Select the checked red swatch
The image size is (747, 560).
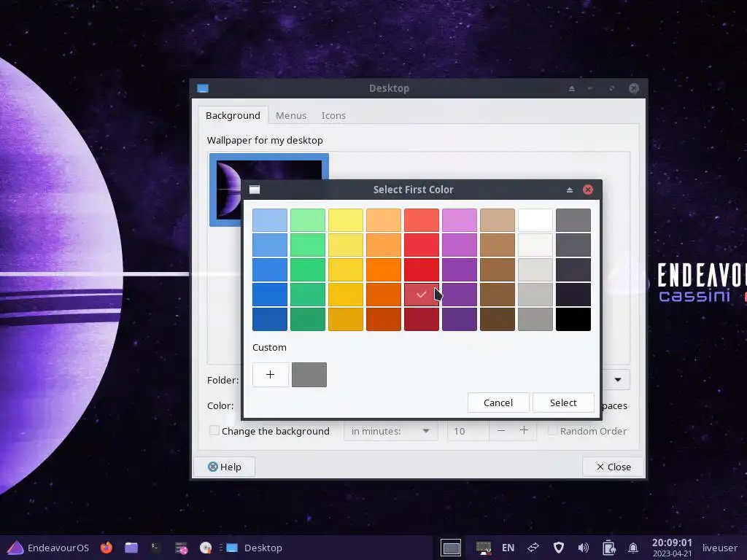pos(421,295)
